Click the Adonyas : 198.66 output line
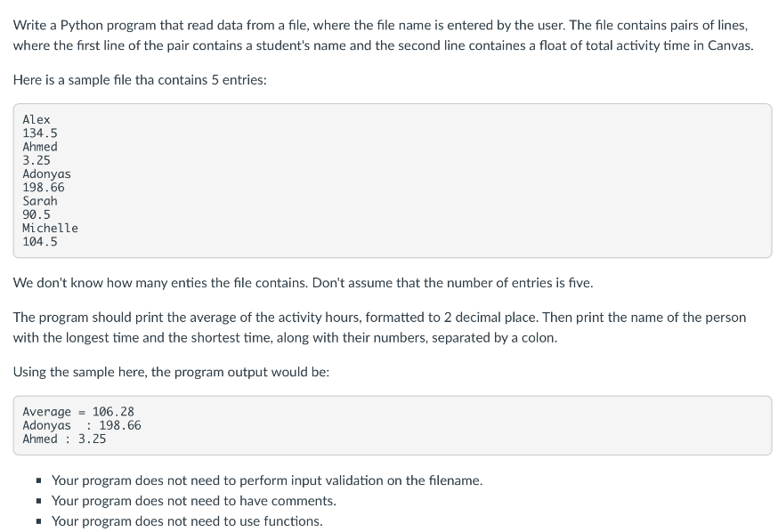The image size is (778, 532). 82,425
